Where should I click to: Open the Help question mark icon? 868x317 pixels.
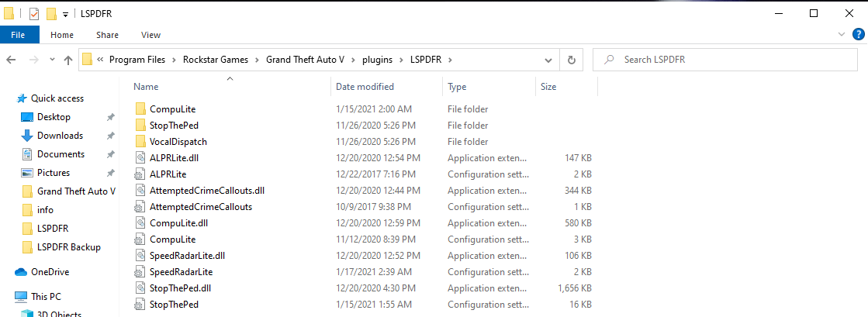coord(858,34)
